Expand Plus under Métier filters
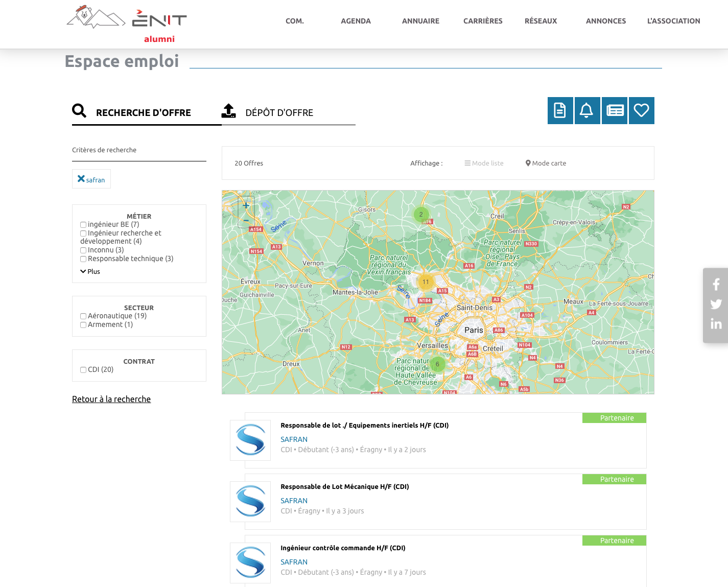This screenshot has width=728, height=587. (x=90, y=271)
